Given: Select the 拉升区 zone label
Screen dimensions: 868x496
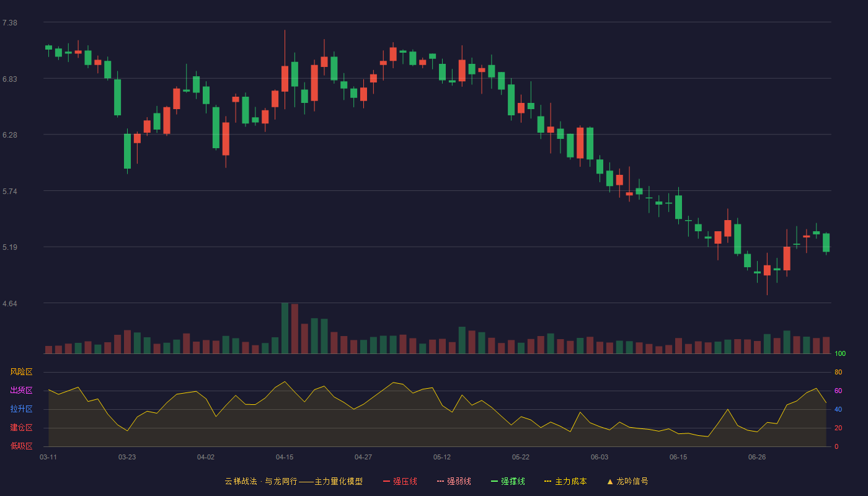Looking at the screenshot, I should coord(21,409).
